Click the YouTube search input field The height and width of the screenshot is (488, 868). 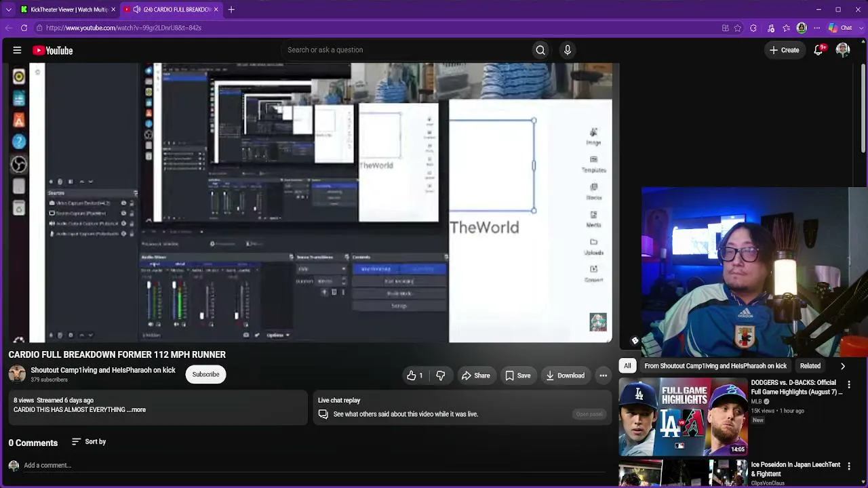tap(406, 49)
